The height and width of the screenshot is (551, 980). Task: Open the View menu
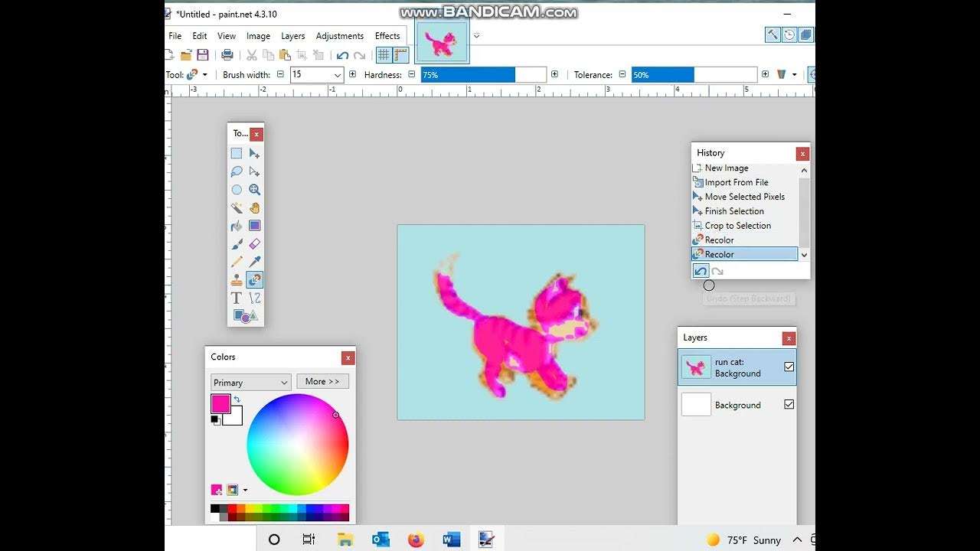click(227, 36)
